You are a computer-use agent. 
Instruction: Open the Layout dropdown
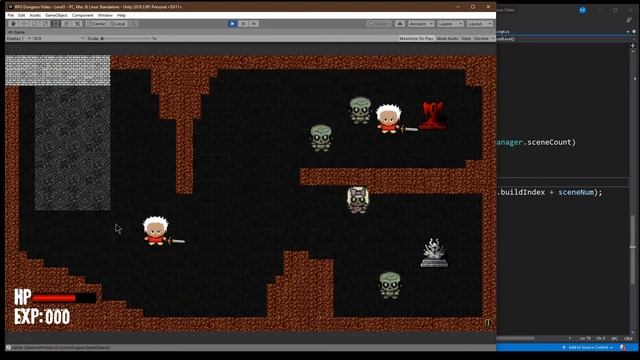[479, 24]
